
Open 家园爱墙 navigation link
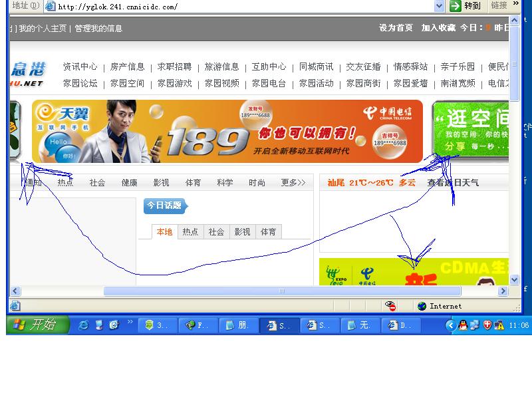coord(410,83)
